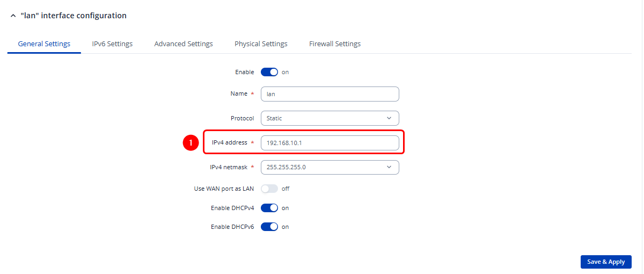Go to the Advanced Settings tab
Screen dimensions: 644x274
coord(184,44)
